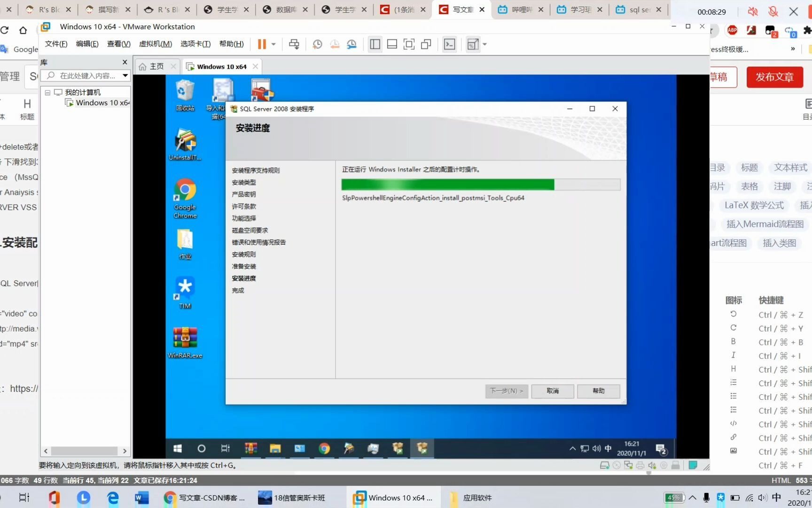Open the snapshot manager wrench-clock icon

(351, 44)
